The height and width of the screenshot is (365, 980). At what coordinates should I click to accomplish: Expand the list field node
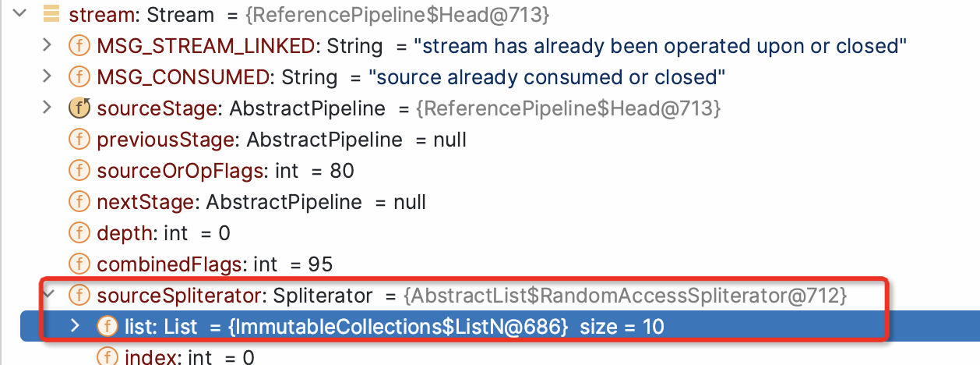76,326
